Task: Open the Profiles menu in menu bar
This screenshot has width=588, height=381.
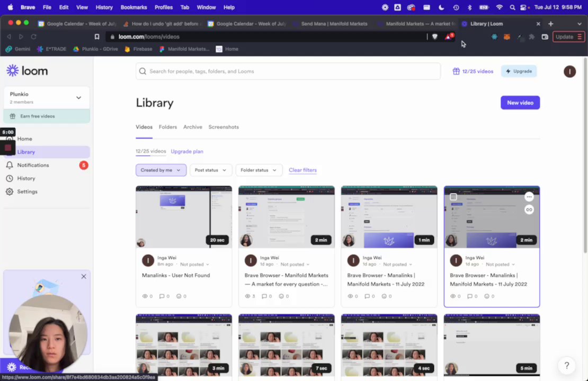Action: (x=164, y=7)
